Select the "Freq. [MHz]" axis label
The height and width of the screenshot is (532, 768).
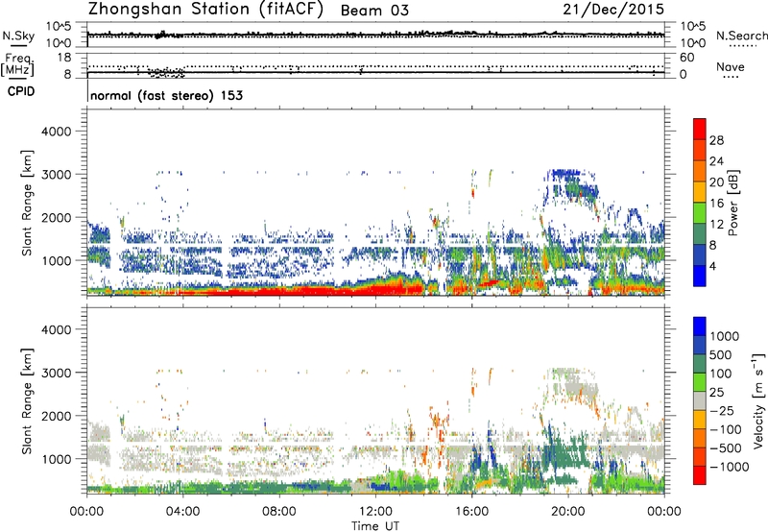[x=18, y=65]
